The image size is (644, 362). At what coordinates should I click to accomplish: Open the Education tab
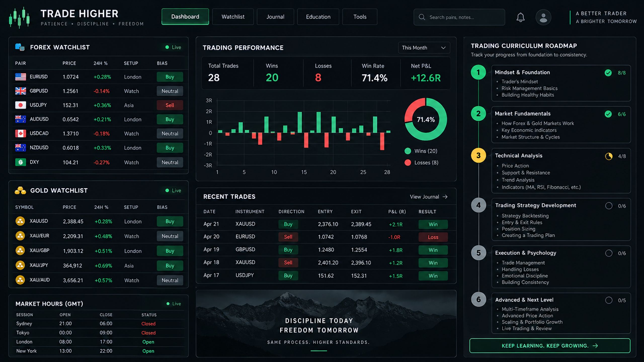pyautogui.click(x=318, y=17)
